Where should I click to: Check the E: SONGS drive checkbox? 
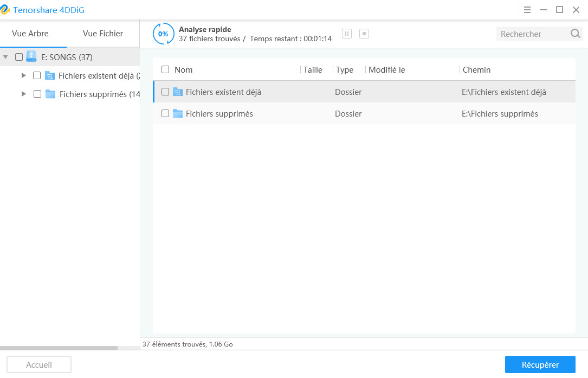coord(19,57)
